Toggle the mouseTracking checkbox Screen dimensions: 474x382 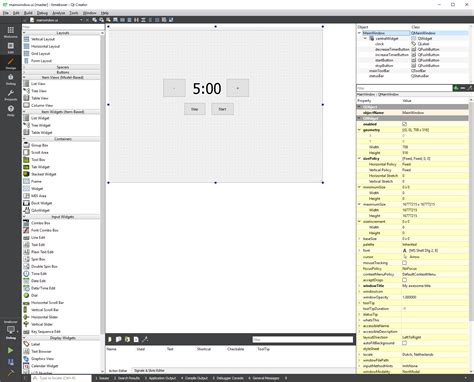click(x=404, y=263)
